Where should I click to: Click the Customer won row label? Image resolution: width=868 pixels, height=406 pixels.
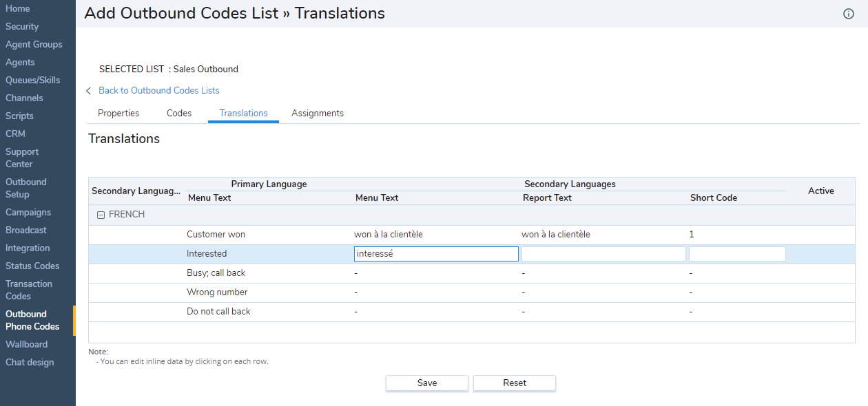(216, 235)
